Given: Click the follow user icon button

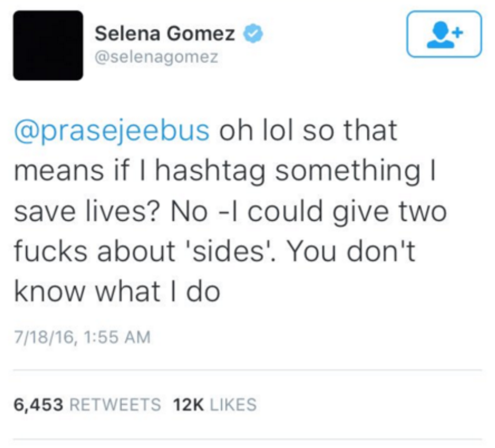Looking at the screenshot, I should tap(443, 34).
